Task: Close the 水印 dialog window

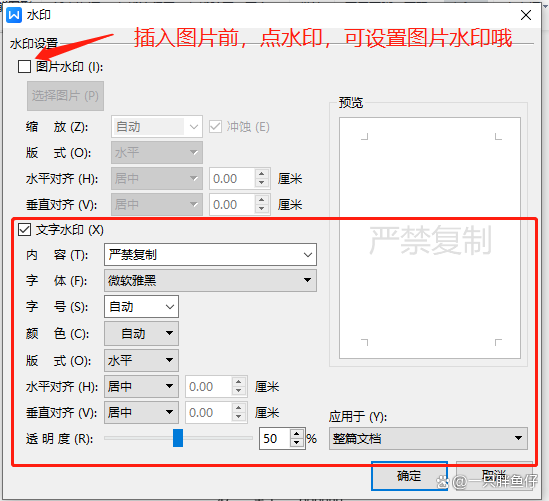Action: coord(526,15)
